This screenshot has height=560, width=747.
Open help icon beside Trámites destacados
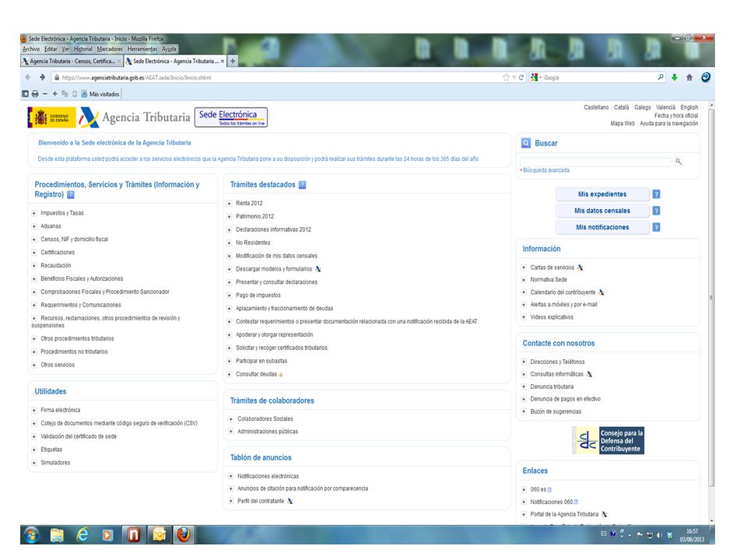click(x=302, y=185)
